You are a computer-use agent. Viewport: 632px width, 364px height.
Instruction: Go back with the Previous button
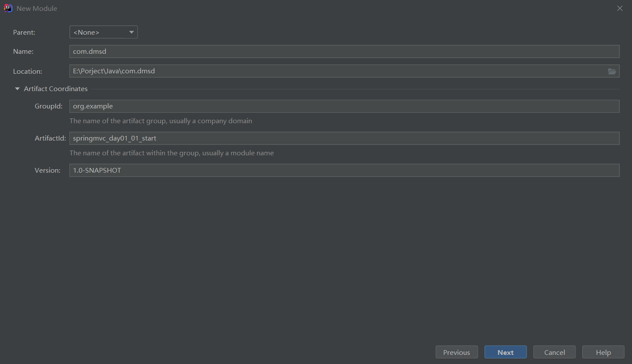click(x=457, y=352)
